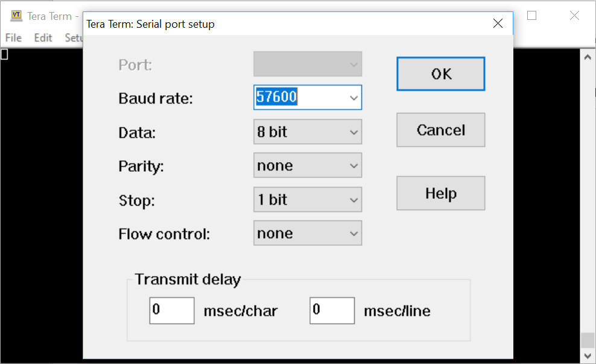Confirm settings with the OK button
Image resolution: width=596 pixels, height=364 pixels.
[x=441, y=74]
